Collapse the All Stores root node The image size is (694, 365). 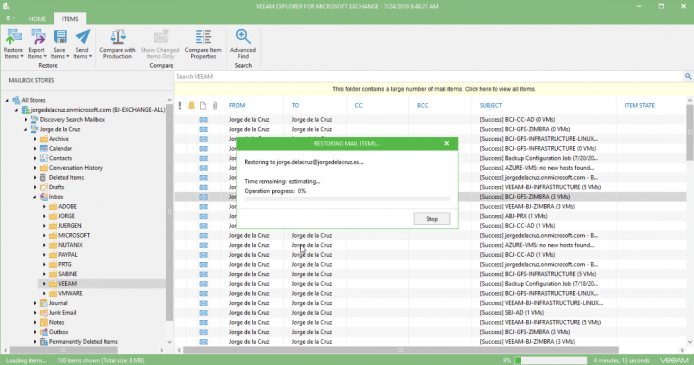click(x=7, y=100)
